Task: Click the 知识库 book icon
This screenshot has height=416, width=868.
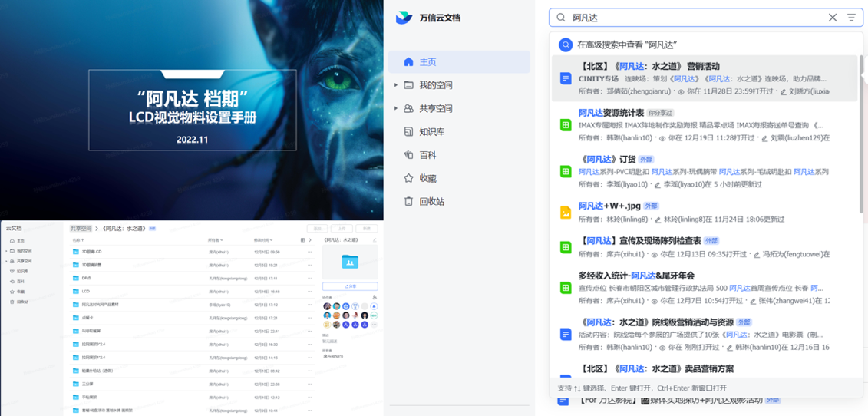Action: (x=408, y=132)
